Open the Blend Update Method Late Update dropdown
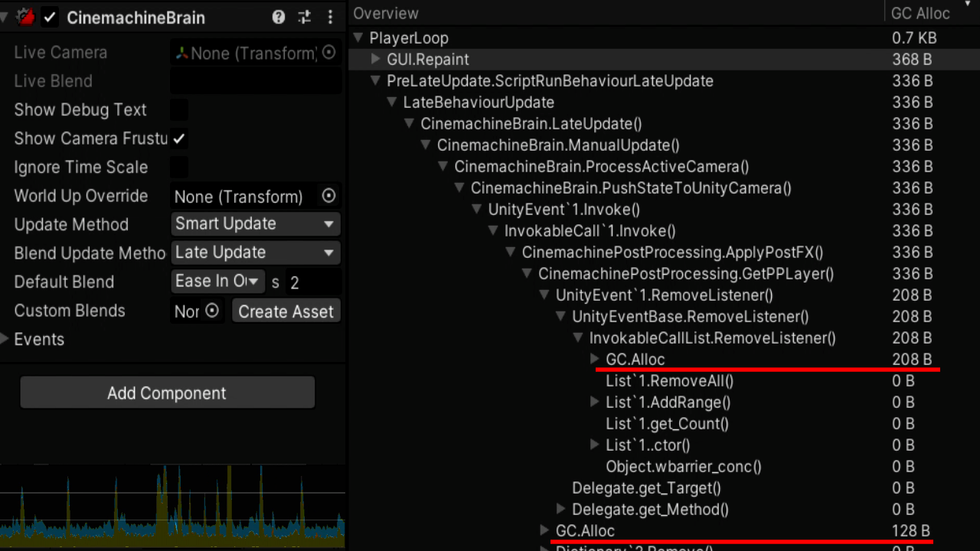Viewport: 980px width, 551px height. (x=256, y=253)
